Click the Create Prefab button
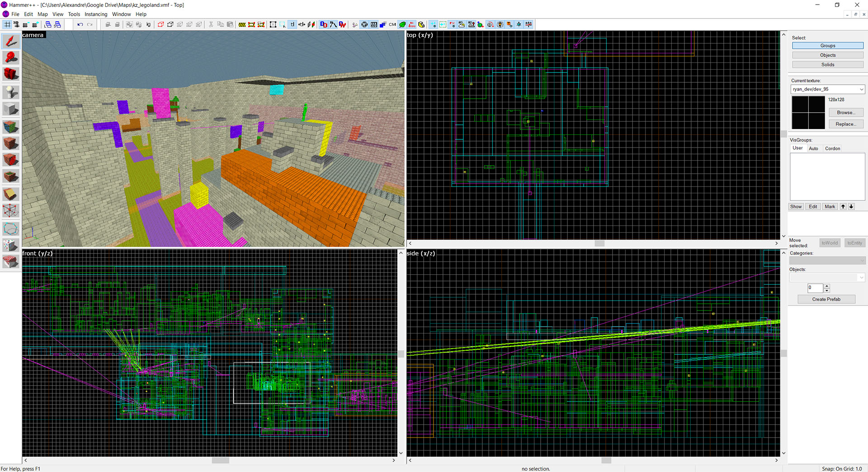 [826, 299]
